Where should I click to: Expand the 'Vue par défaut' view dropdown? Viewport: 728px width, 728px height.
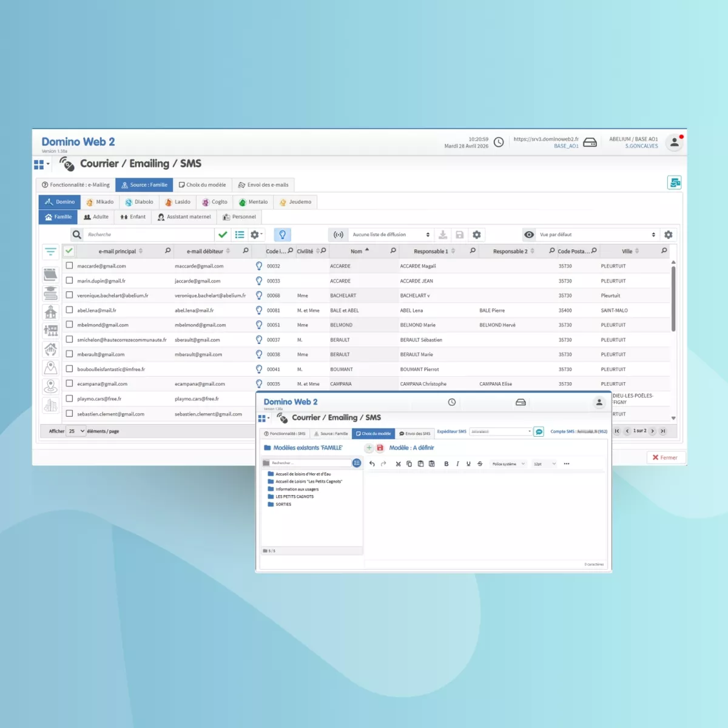point(597,235)
